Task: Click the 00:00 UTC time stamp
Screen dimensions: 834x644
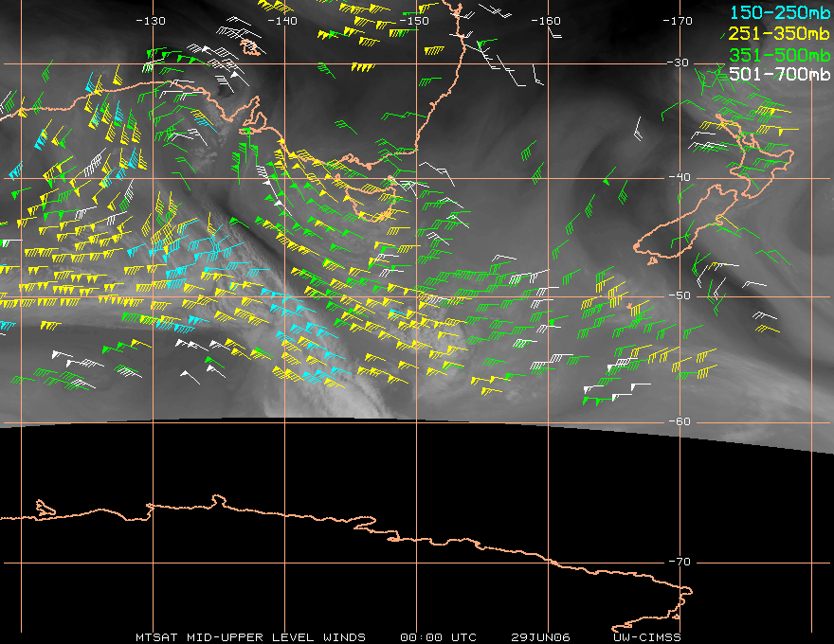Action: point(438,637)
